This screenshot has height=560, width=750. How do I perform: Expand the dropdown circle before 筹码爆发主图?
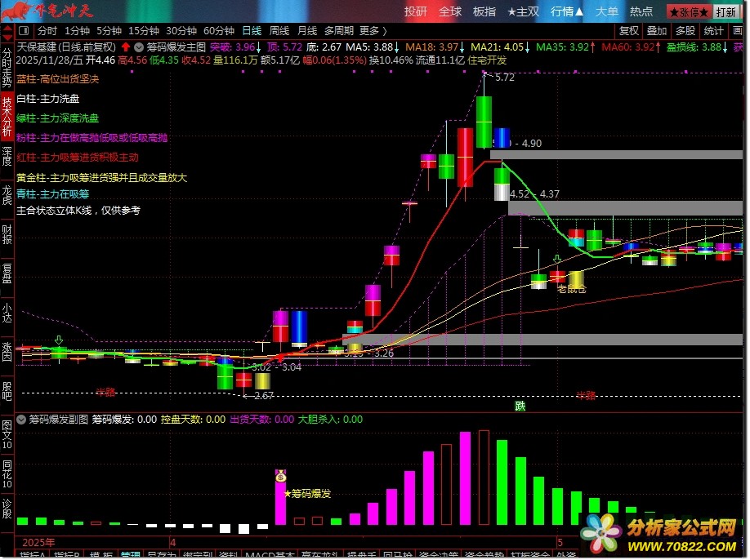click(139, 47)
